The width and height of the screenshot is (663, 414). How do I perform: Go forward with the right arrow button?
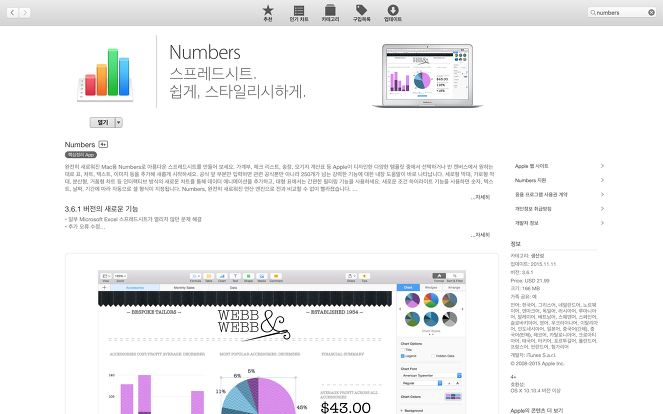pyautogui.click(x=25, y=13)
